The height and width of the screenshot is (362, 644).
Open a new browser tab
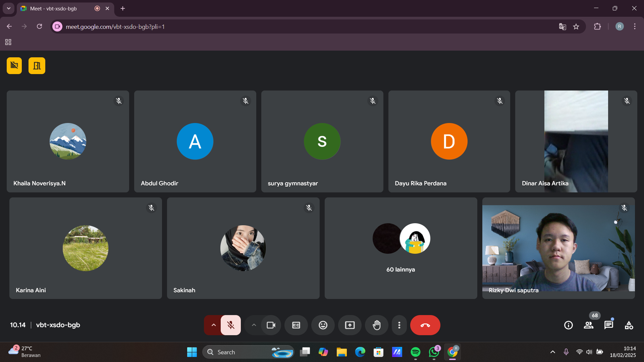123,8
